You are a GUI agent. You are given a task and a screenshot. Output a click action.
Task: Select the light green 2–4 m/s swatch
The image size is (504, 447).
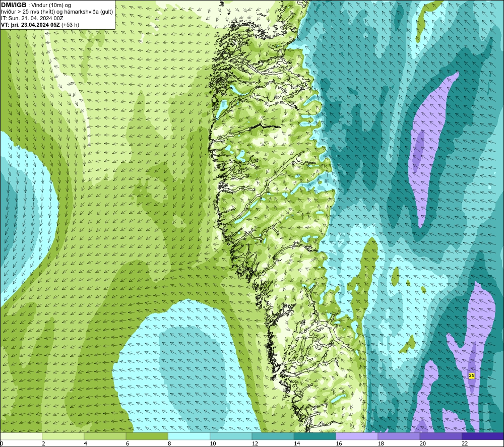(63, 436)
